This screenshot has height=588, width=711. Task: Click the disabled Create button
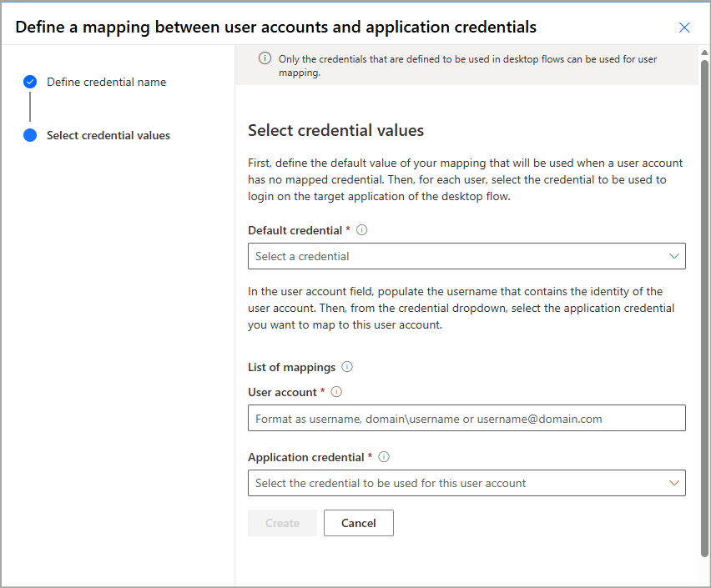(x=282, y=523)
